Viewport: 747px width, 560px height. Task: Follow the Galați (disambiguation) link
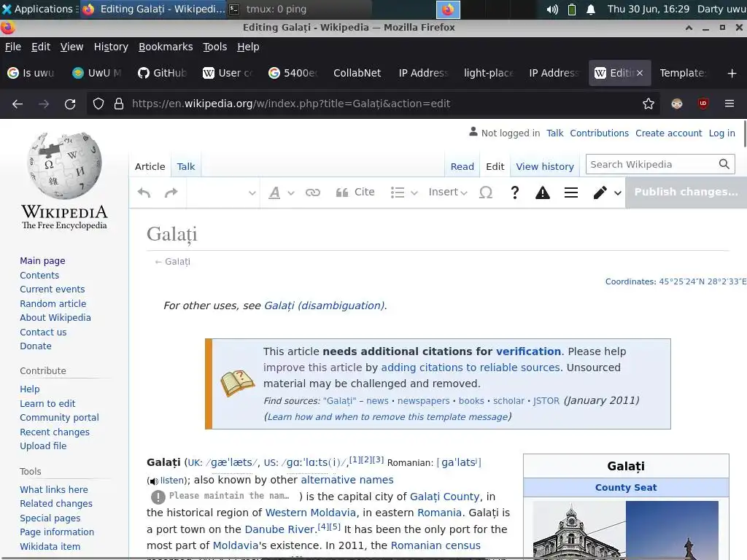click(325, 306)
